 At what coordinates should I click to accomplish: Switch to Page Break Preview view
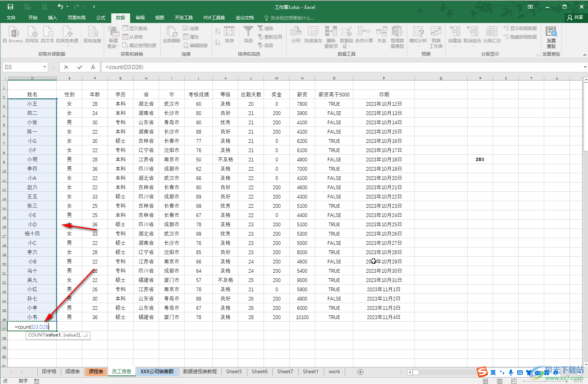[513, 381]
